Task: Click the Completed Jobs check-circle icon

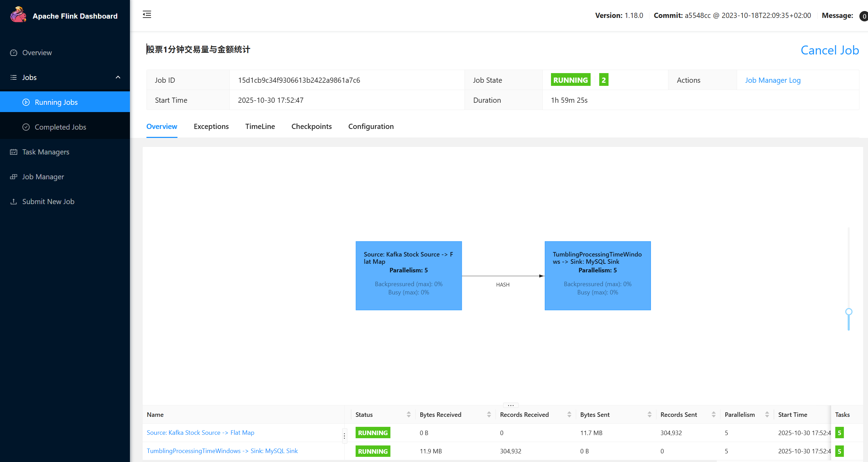Action: click(x=26, y=127)
